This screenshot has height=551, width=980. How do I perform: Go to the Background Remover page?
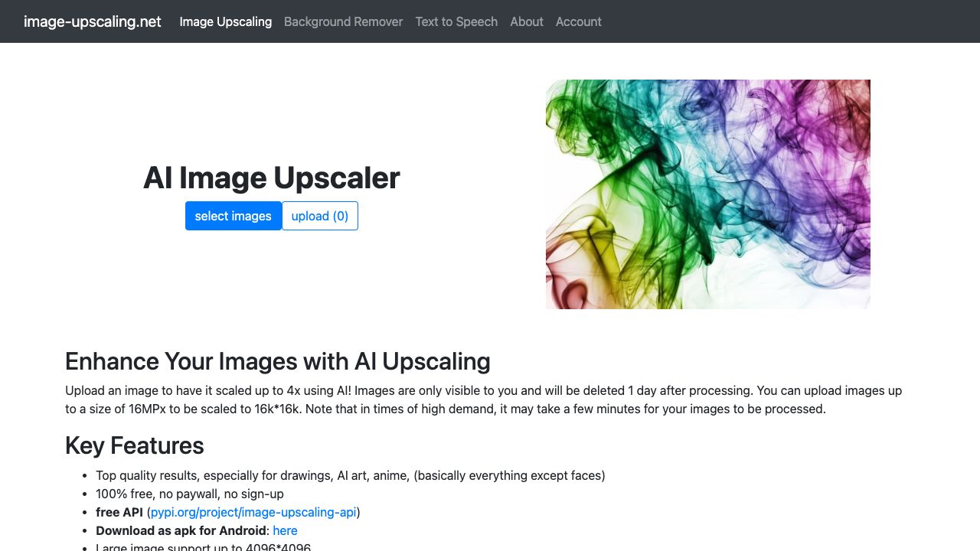point(343,21)
